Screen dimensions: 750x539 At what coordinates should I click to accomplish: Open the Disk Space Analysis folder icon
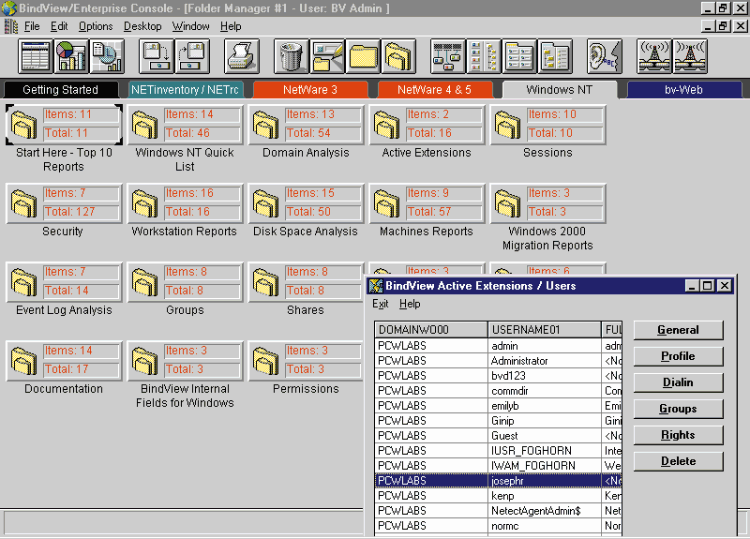click(x=265, y=203)
